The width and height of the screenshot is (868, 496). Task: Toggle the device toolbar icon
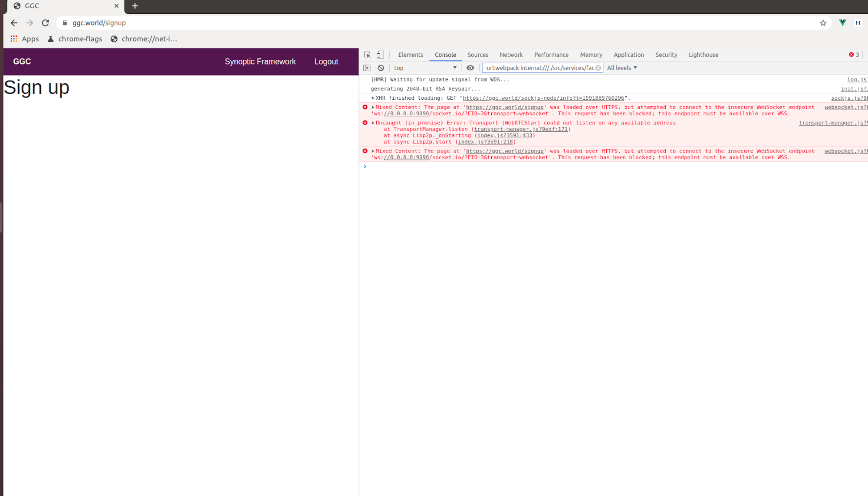[x=380, y=55]
